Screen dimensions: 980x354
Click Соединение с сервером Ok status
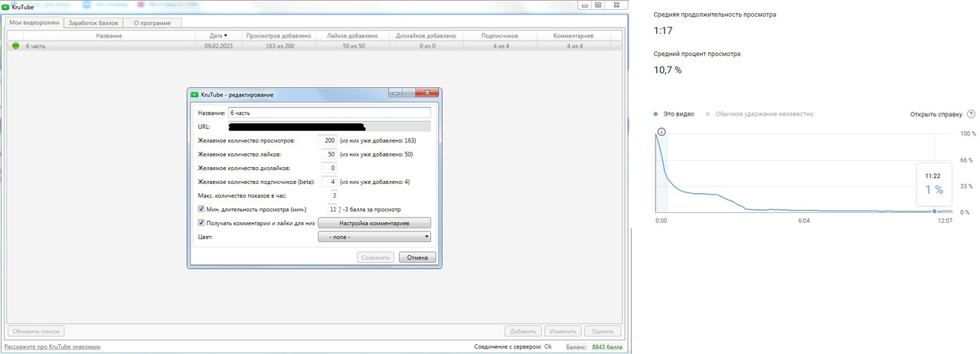pos(513,347)
